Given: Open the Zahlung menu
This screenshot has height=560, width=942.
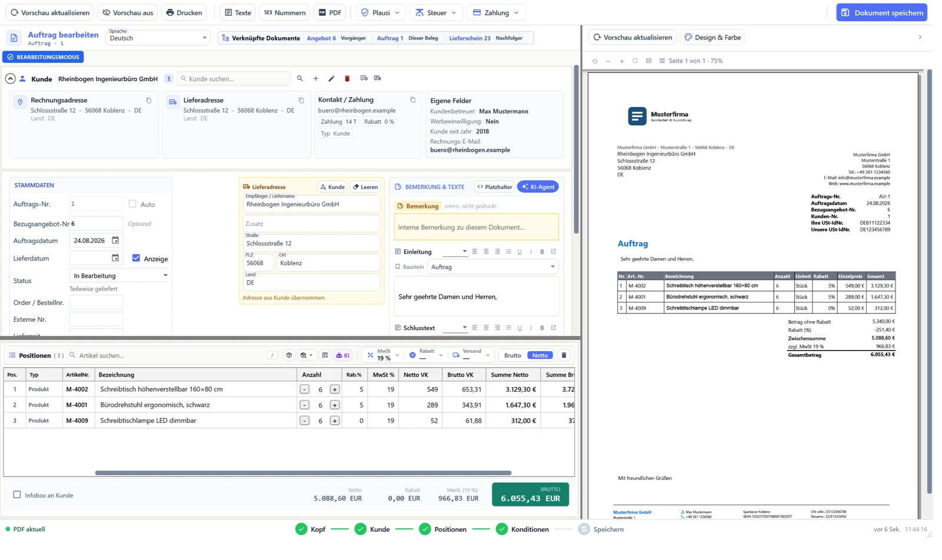Looking at the screenshot, I should [496, 12].
